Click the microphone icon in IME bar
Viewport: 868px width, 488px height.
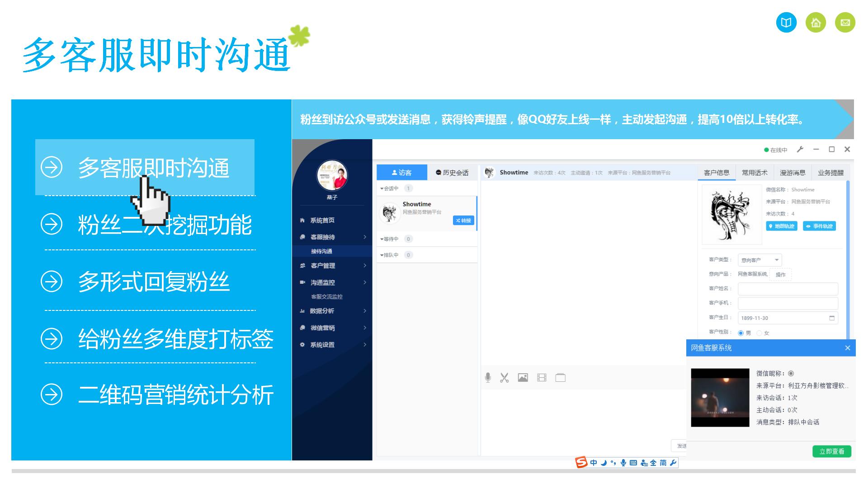pos(623,462)
